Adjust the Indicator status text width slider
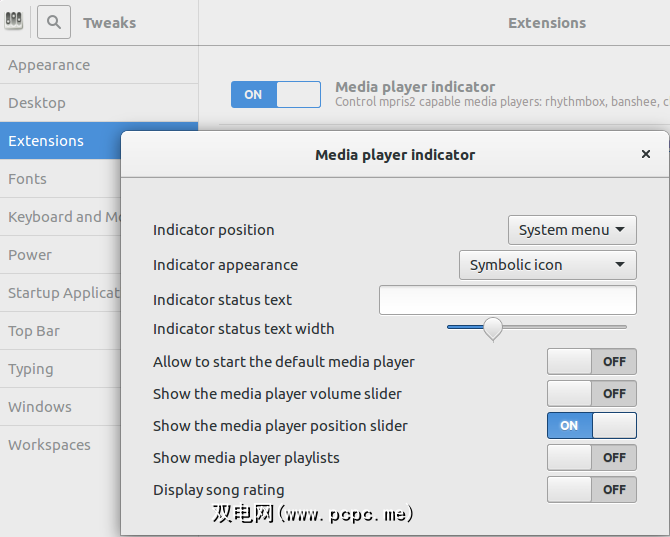 (492, 328)
